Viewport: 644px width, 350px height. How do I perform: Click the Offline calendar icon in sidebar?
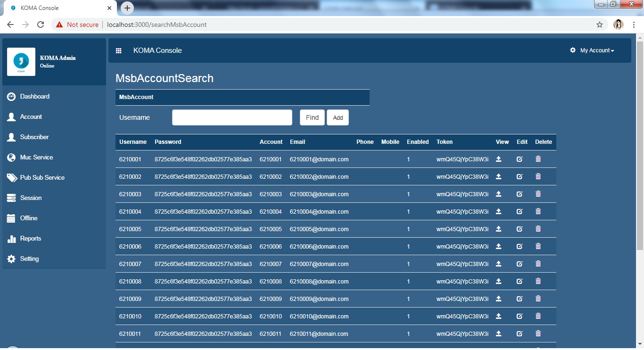11,218
